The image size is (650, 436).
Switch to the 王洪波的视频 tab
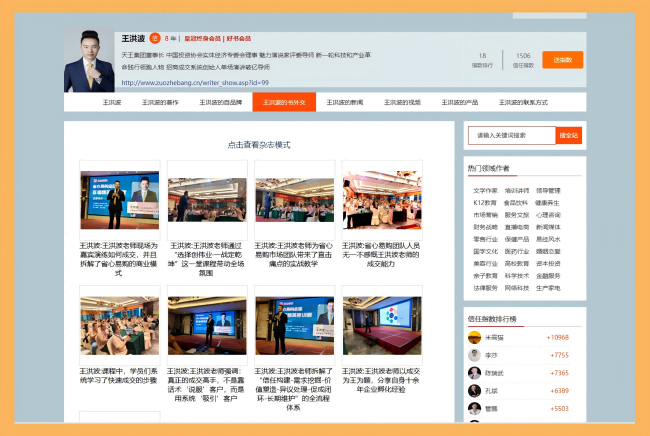401,102
